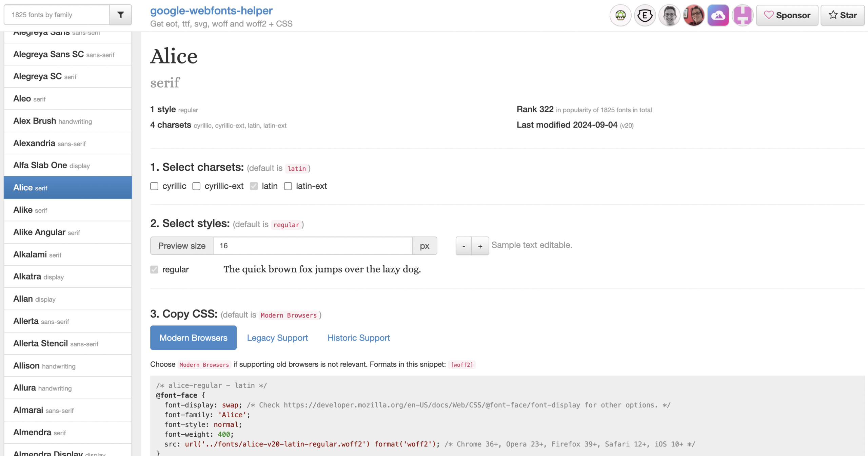Image resolution: width=868 pixels, height=456 pixels.
Task: Open the google-webfonts-helper title link
Action: coord(211,11)
